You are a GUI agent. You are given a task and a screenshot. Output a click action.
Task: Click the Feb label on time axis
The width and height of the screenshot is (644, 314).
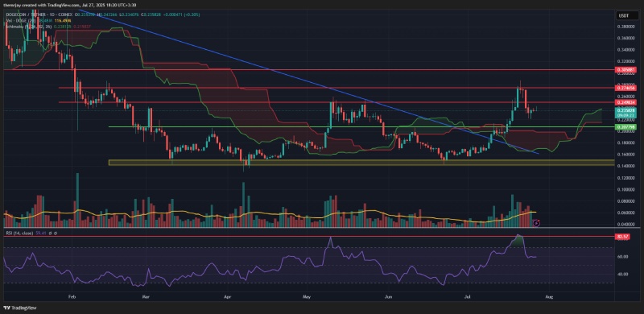pyautogui.click(x=72, y=296)
